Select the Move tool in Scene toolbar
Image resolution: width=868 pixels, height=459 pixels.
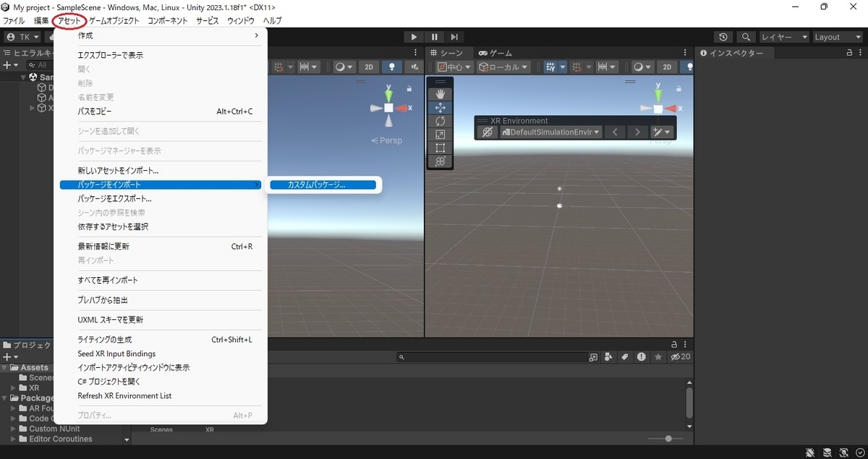point(441,107)
